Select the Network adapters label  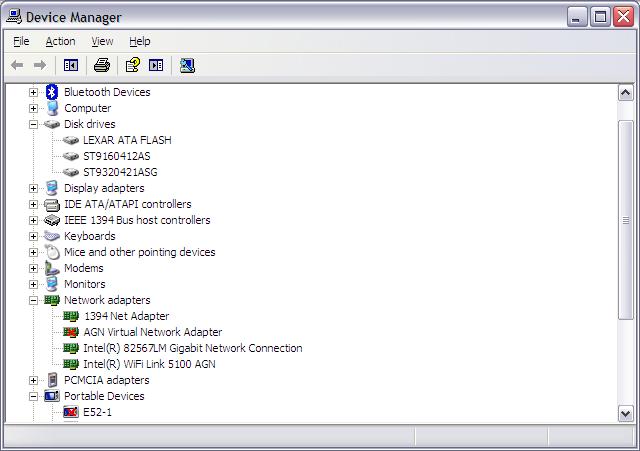pyautogui.click(x=107, y=300)
